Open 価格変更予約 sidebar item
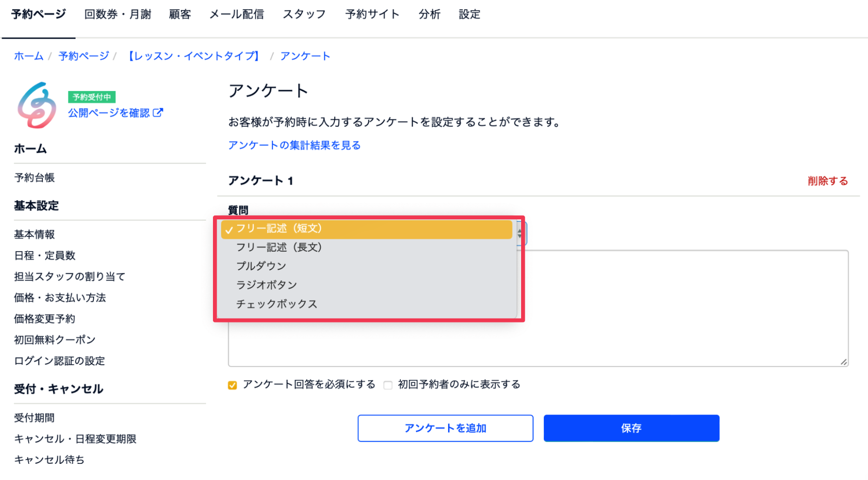The image size is (868, 480). [x=45, y=319]
